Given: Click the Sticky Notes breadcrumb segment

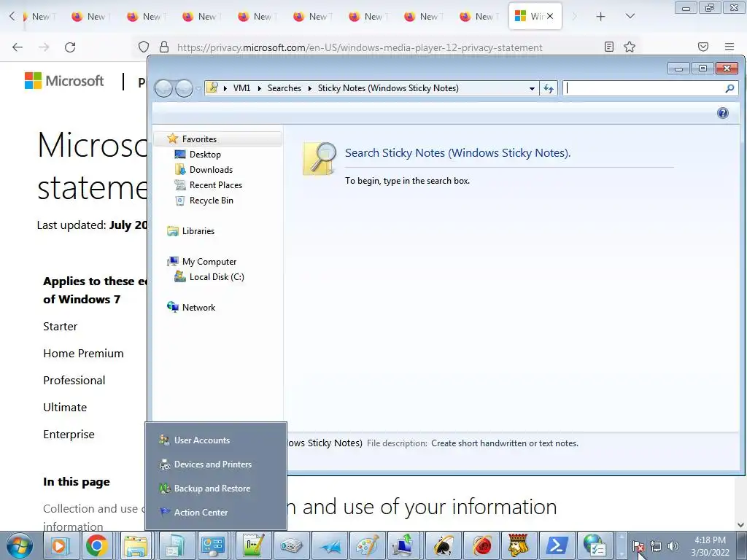Looking at the screenshot, I should pos(388,88).
